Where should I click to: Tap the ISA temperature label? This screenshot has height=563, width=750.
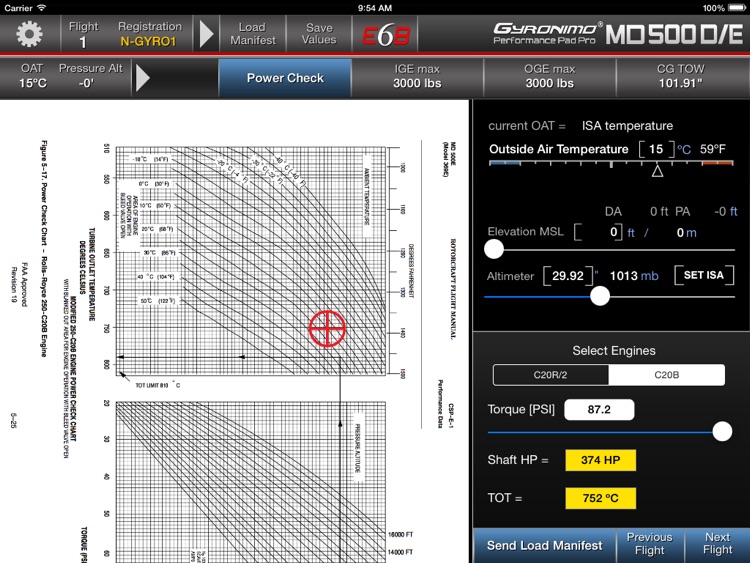627,126
